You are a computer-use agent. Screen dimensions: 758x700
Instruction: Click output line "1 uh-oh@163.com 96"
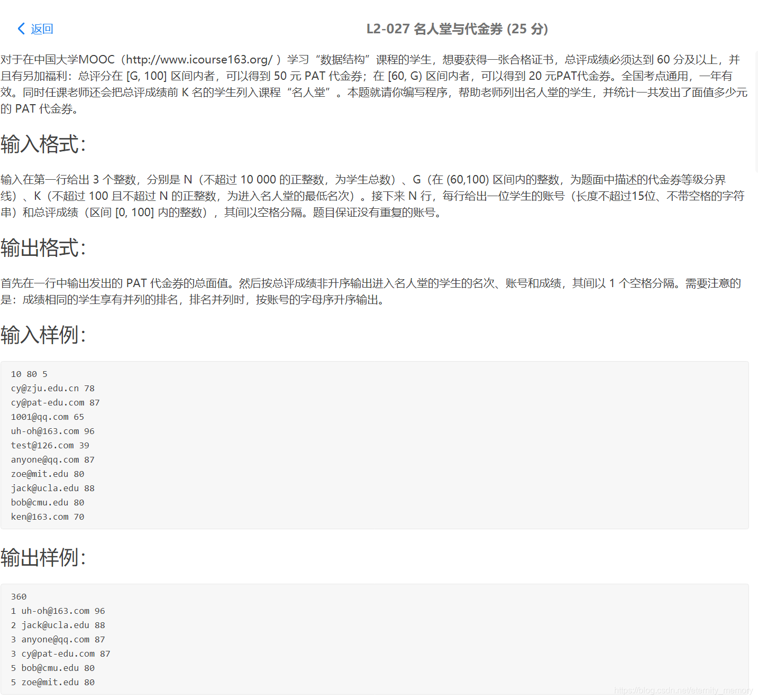tap(58, 611)
